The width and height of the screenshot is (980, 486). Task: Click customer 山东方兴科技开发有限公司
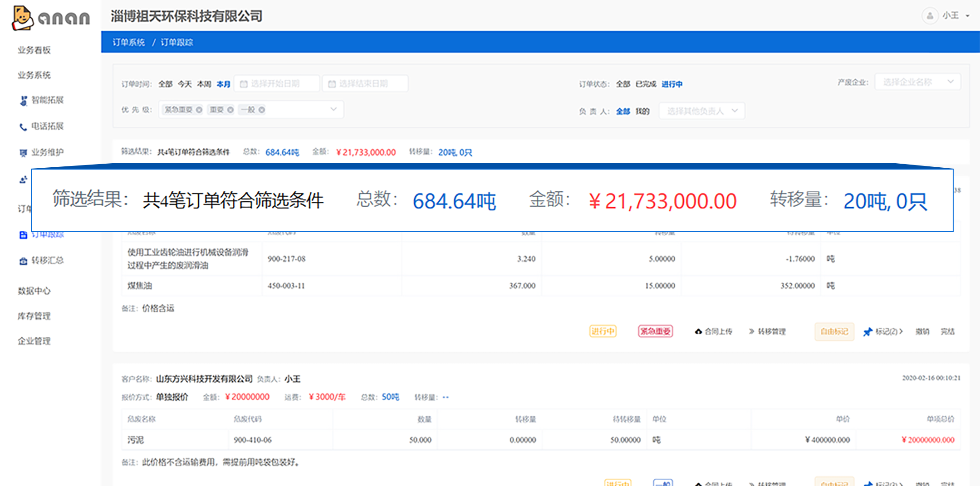click(x=204, y=379)
